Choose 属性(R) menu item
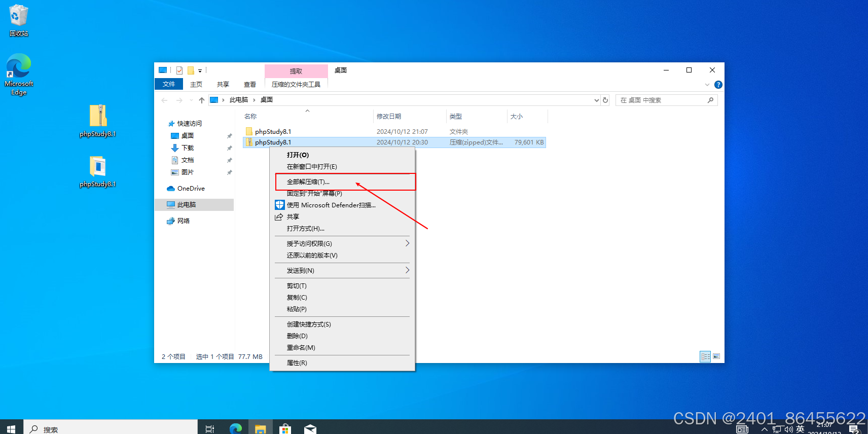 click(x=342, y=363)
